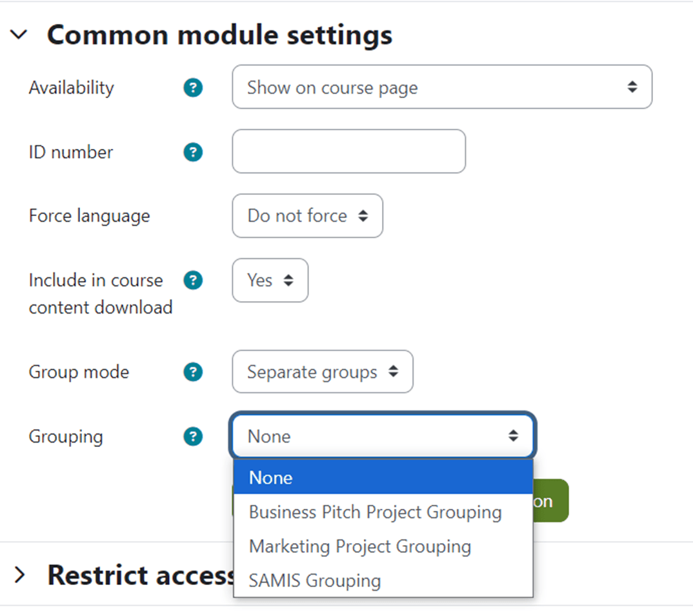
Task: Open the Include in course content download dropdown
Action: [x=270, y=281]
